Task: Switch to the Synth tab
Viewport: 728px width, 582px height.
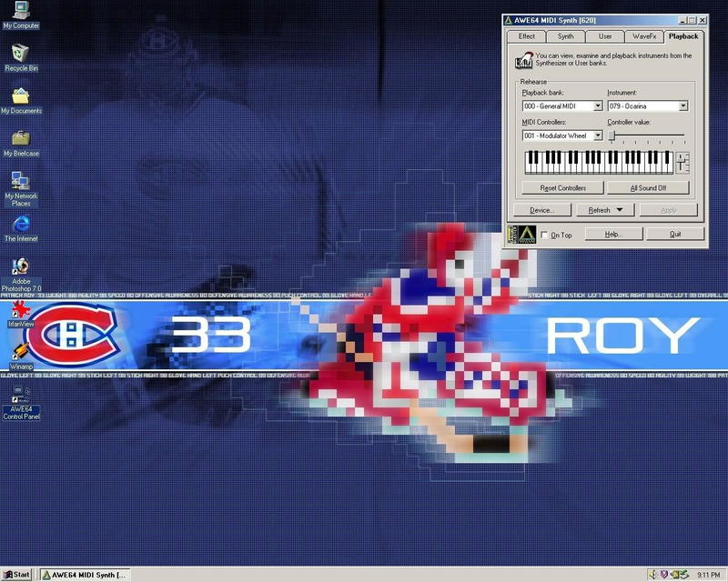Action: [x=565, y=36]
